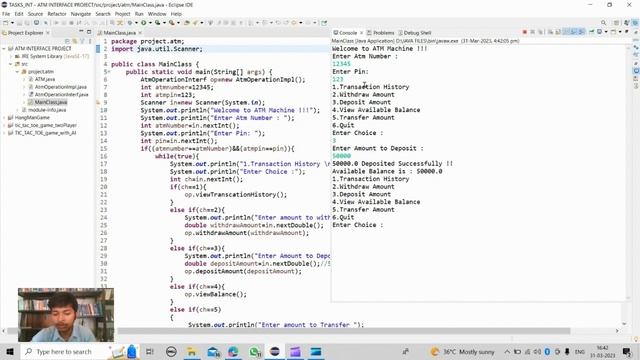
Task: Click the Run (green play) toolbar icon
Action: (x=143, y=23)
